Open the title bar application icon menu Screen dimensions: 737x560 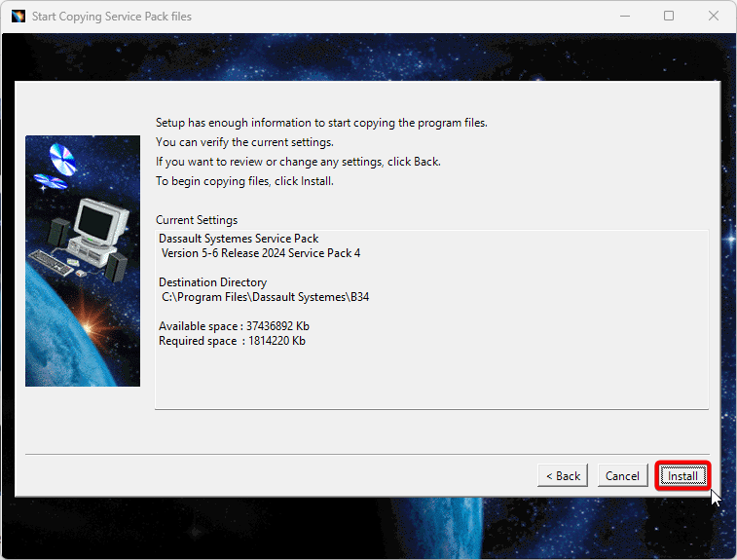[18, 16]
